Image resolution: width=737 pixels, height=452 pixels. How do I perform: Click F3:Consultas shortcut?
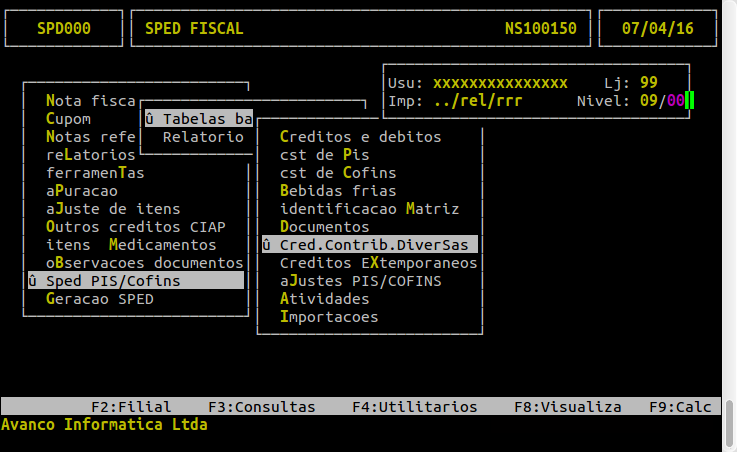point(261,407)
